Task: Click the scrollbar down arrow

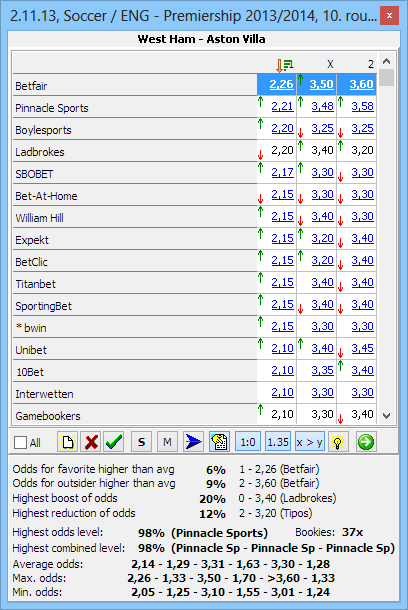Action: tap(386, 415)
